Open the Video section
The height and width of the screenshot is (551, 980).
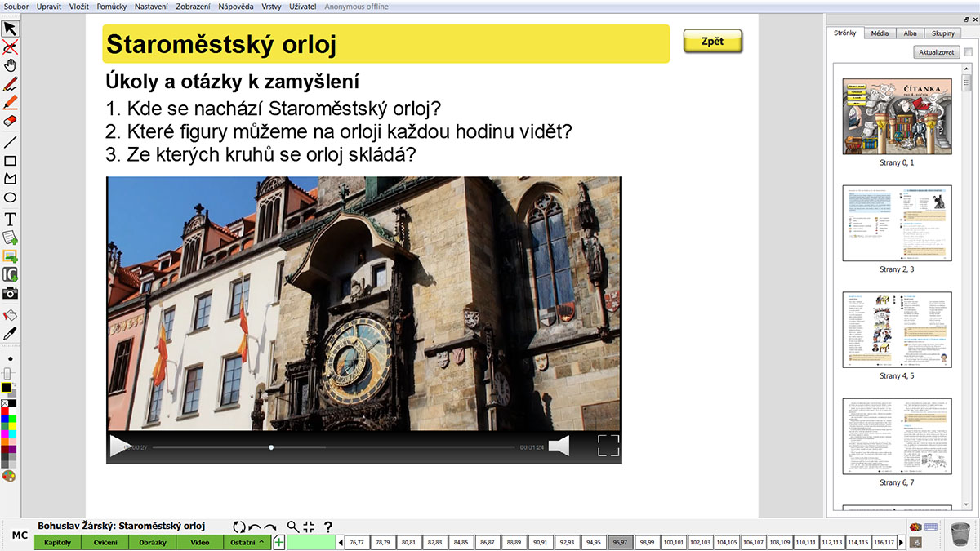pos(200,542)
